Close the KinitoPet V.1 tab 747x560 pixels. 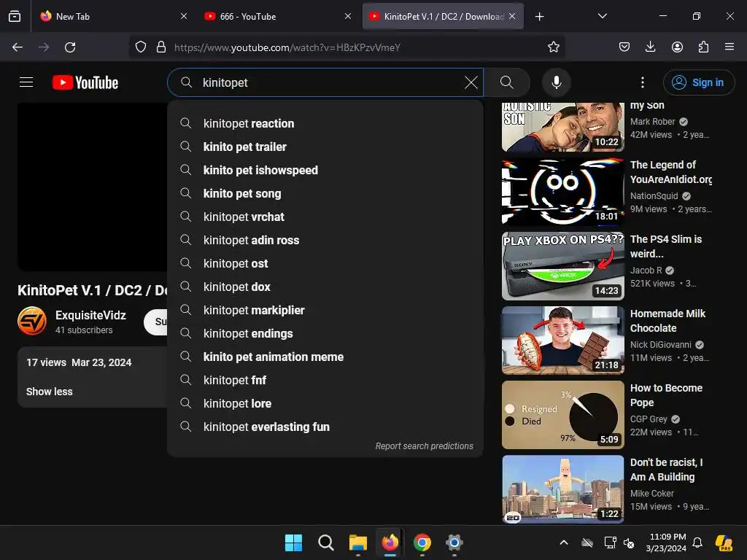511,16
